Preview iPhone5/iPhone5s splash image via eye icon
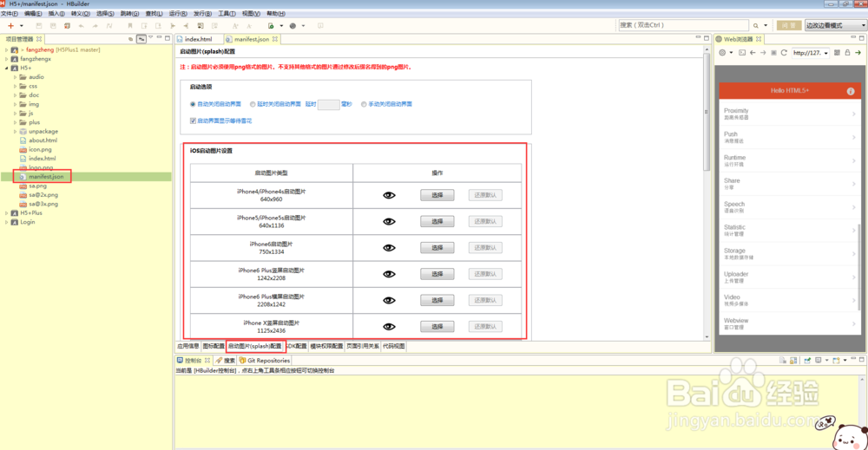The height and width of the screenshot is (450, 868). point(389,222)
